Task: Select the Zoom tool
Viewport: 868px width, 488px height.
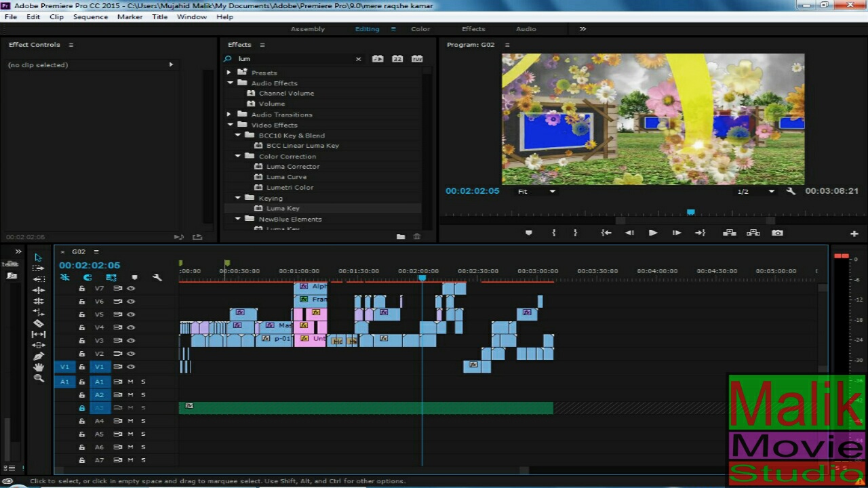Action: click(39, 378)
